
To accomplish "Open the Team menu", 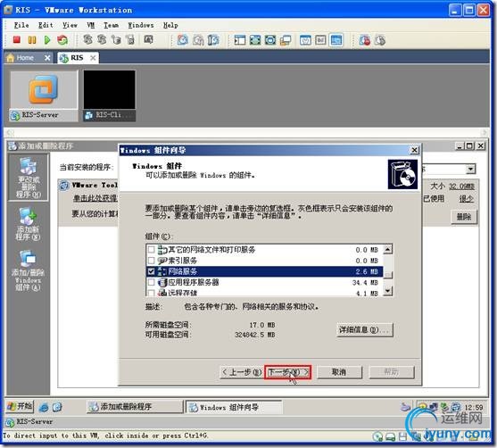I will pyautogui.click(x=111, y=25).
